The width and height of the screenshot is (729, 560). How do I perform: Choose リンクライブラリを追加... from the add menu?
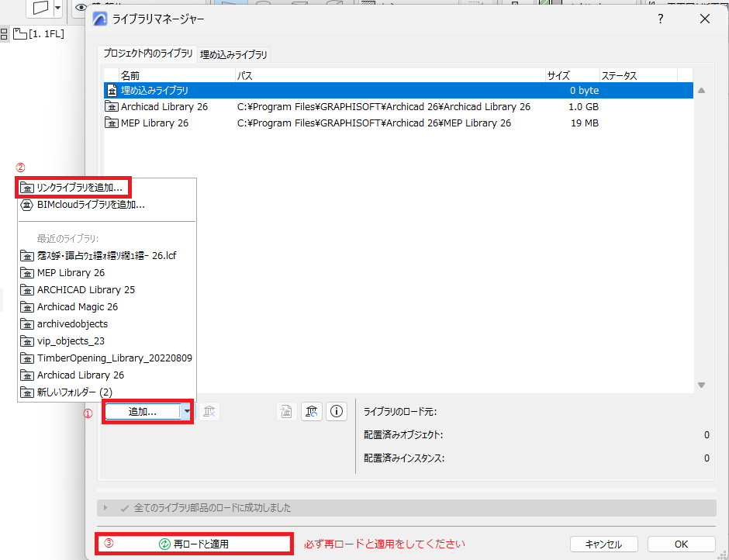[74, 188]
